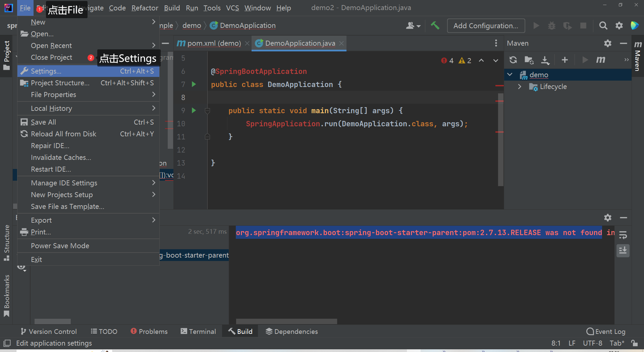Open the Dependencies tool window

coord(292,332)
